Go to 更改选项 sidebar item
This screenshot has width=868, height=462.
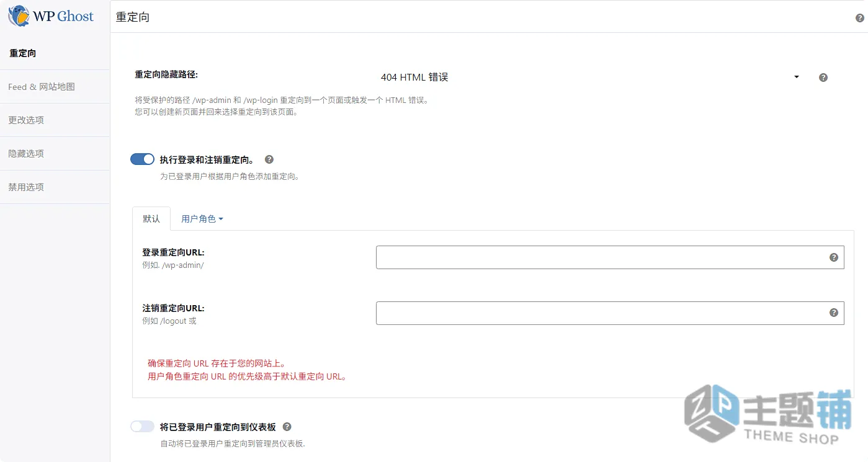(55, 120)
